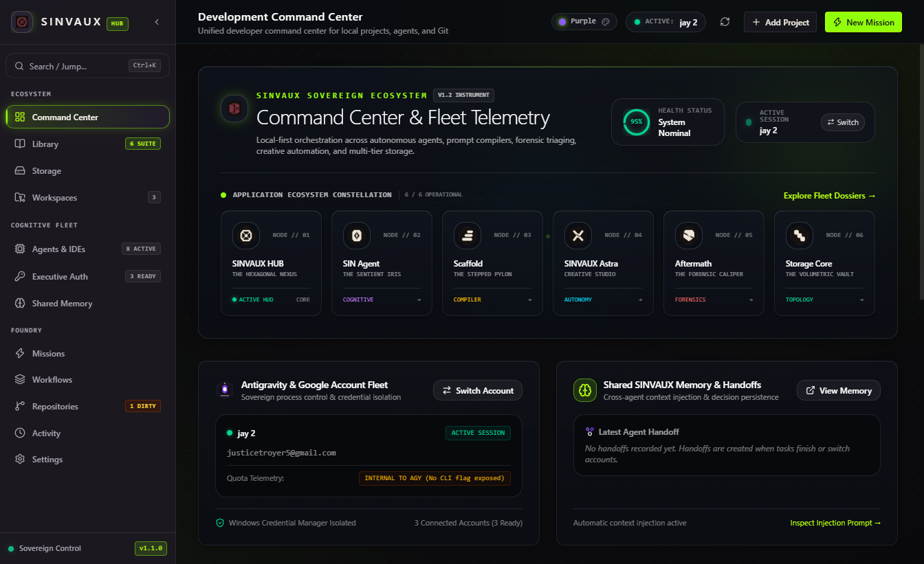
Task: Click the Settings gear icon
Action: [x=20, y=459]
